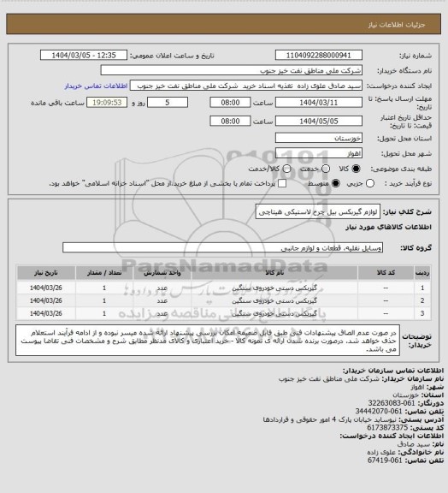Image resolution: width=448 pixels, height=493 pixels.
Task: Click the delivery city field اهواز
Action: click(319, 153)
